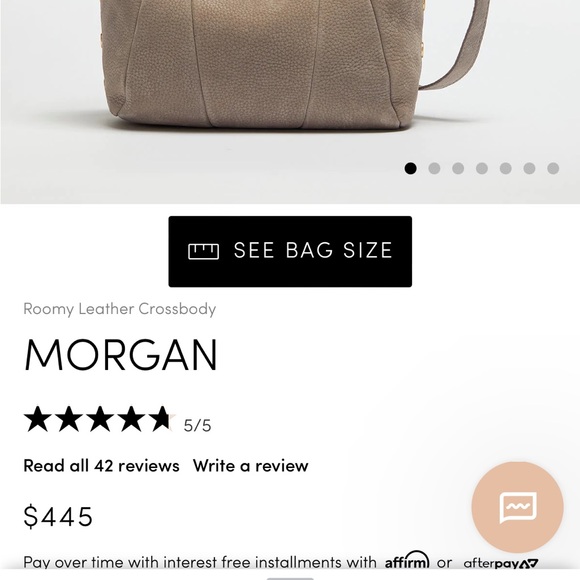Switch to the second product image dot
This screenshot has width=580, height=580.
[x=434, y=168]
